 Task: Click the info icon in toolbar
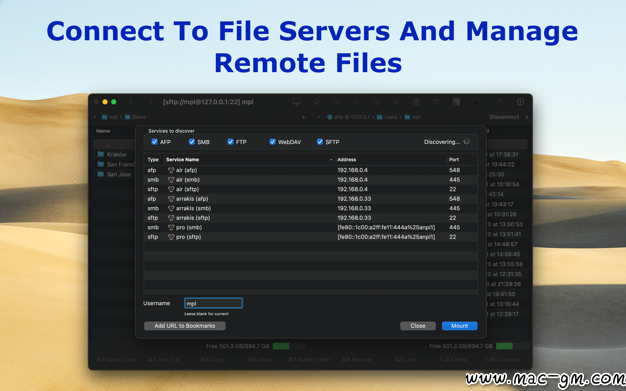[376, 102]
